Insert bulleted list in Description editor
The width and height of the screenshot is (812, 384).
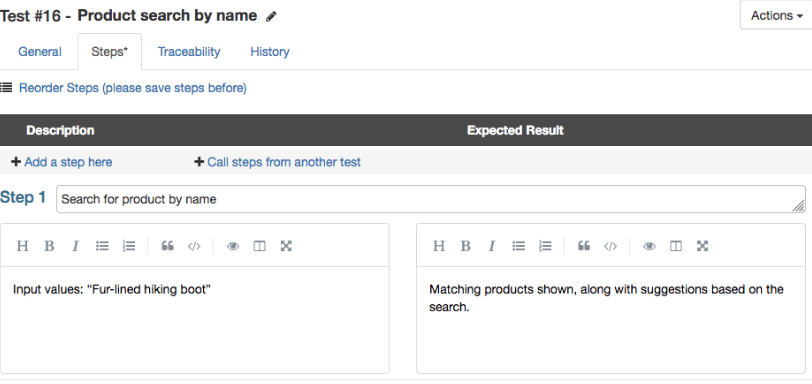(102, 246)
